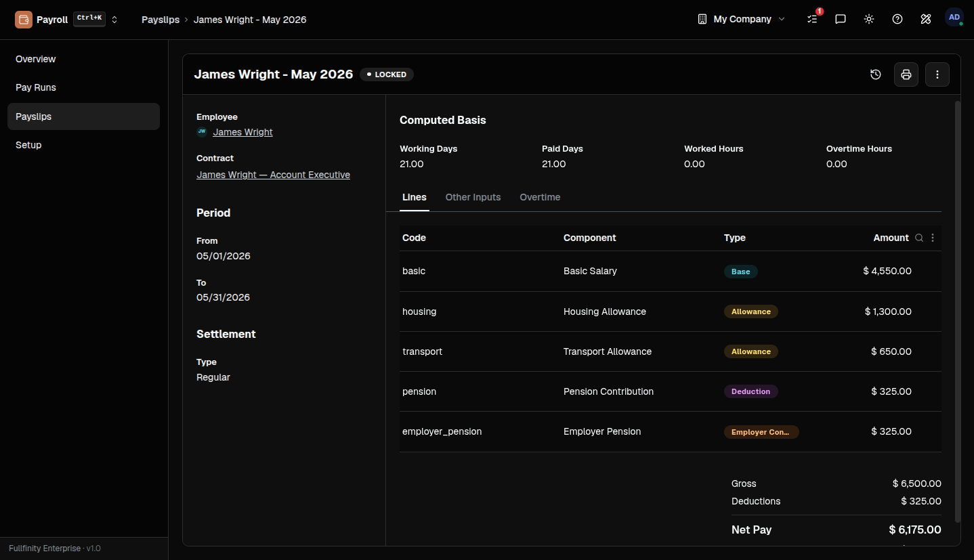This screenshot has height=560, width=974.
Task: Open the table column options kebab icon
Action: point(933,238)
